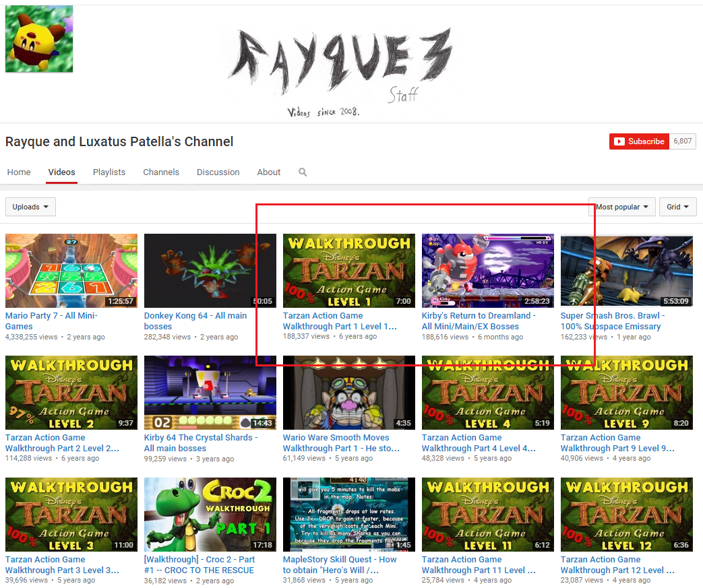Click '282,348 views' text
This screenshot has width=703, height=588.
(167, 337)
